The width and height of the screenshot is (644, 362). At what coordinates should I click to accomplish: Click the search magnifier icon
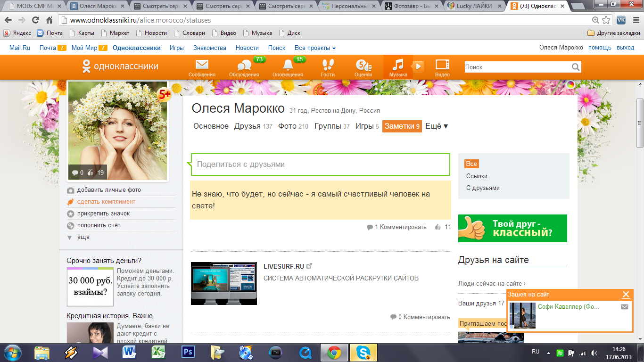pos(576,67)
